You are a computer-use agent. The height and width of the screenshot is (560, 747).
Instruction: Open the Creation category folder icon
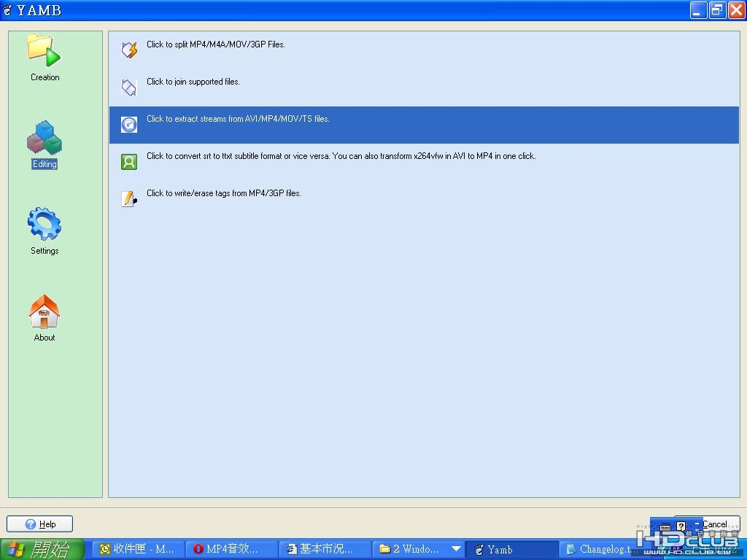tap(44, 50)
